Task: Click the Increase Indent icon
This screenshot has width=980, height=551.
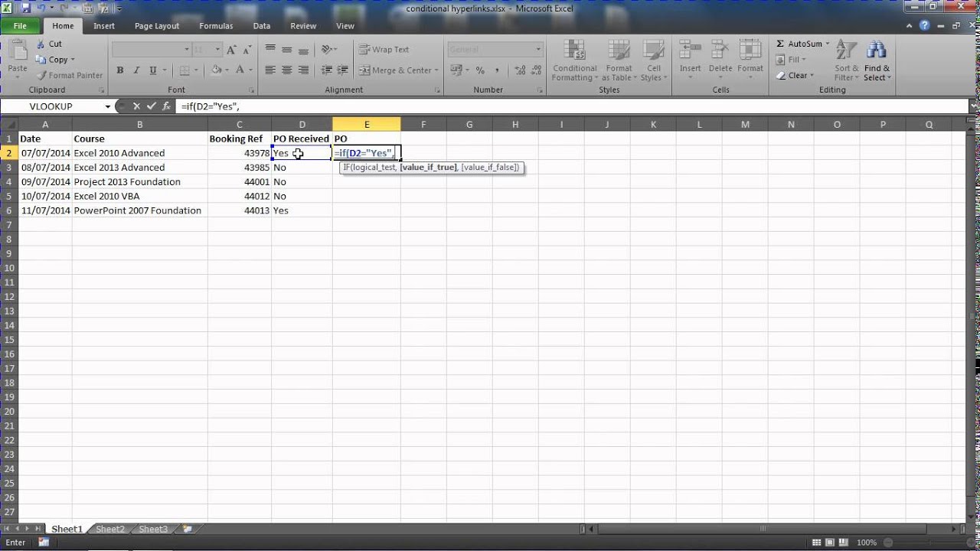Action: click(x=344, y=70)
